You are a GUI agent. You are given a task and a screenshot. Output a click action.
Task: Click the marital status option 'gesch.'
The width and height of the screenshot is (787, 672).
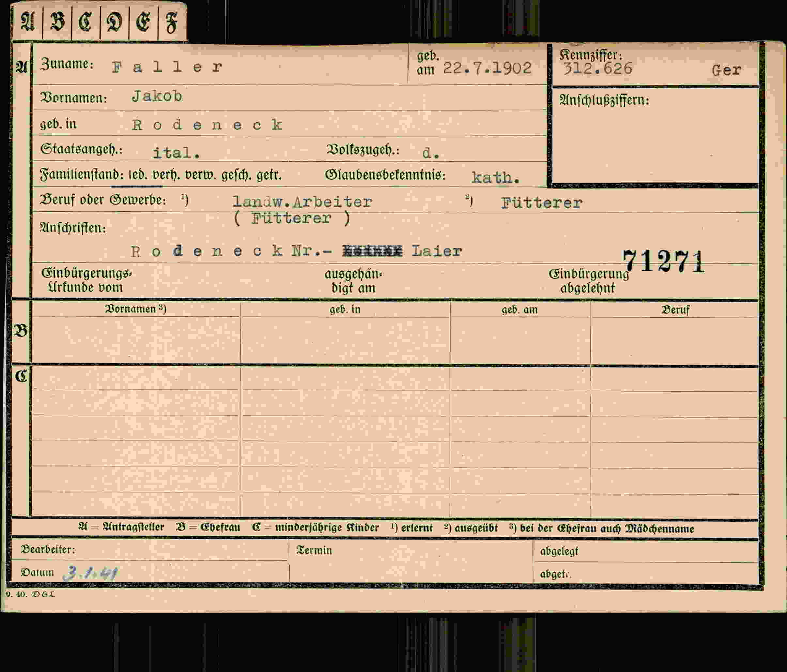coord(236,175)
